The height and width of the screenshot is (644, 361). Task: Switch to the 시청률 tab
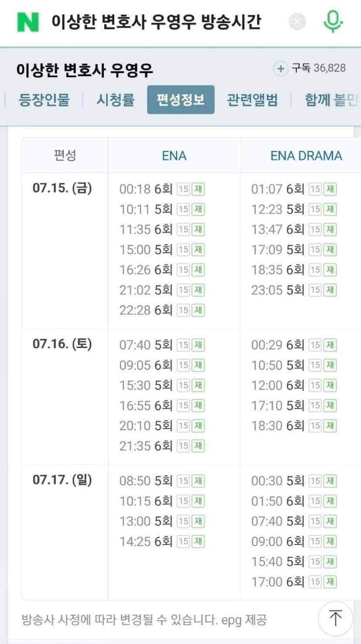[x=116, y=100]
